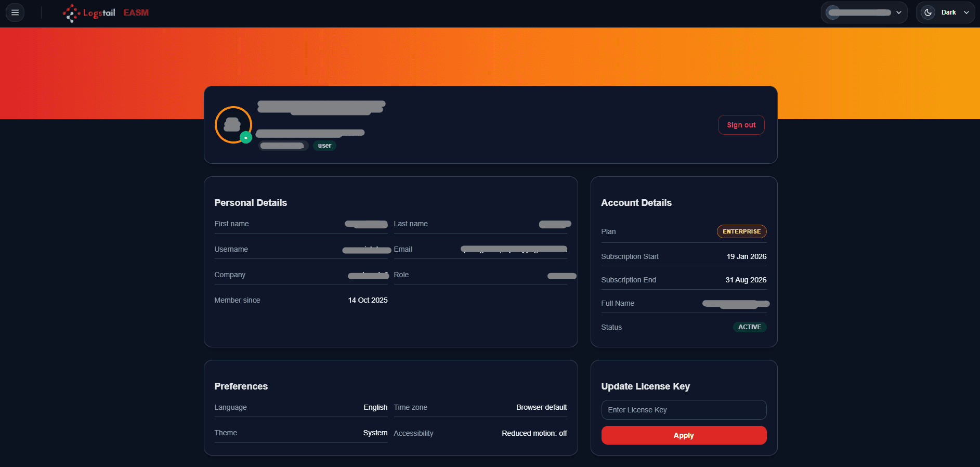
Task: Click the Subscription End label
Action: click(x=629, y=280)
